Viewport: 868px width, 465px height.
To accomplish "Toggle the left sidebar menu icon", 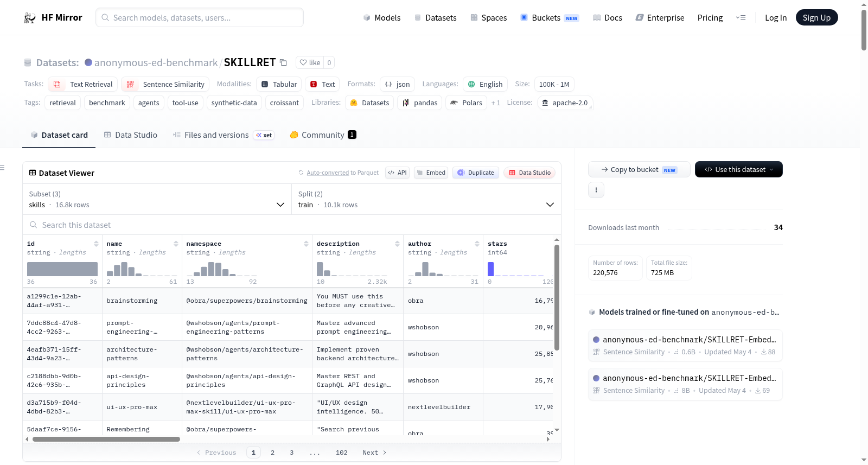I will (3, 168).
